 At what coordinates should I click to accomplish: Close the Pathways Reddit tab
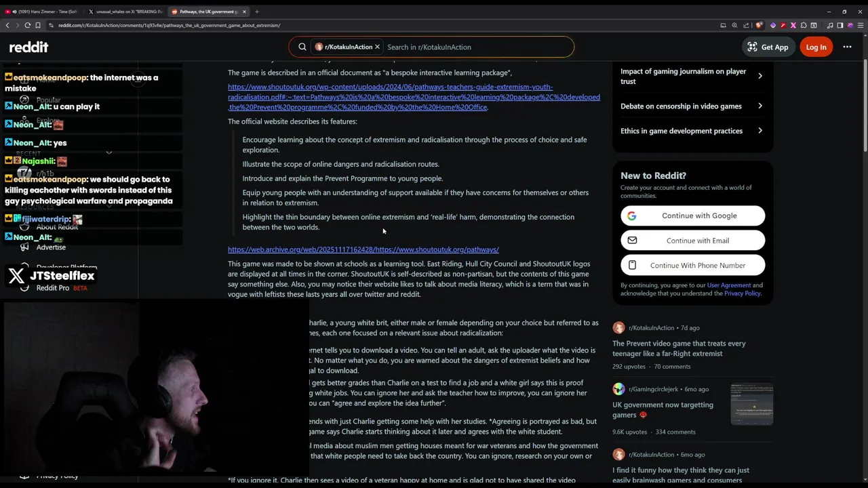coord(244,12)
